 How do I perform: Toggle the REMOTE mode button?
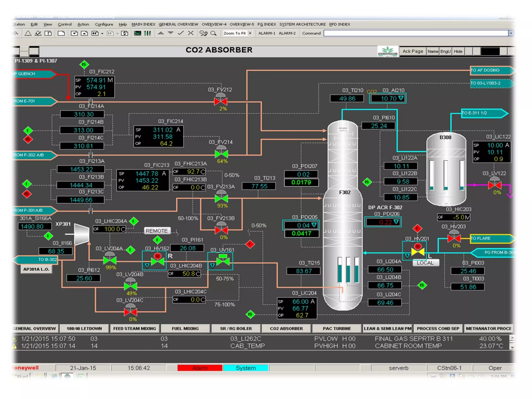(x=157, y=231)
